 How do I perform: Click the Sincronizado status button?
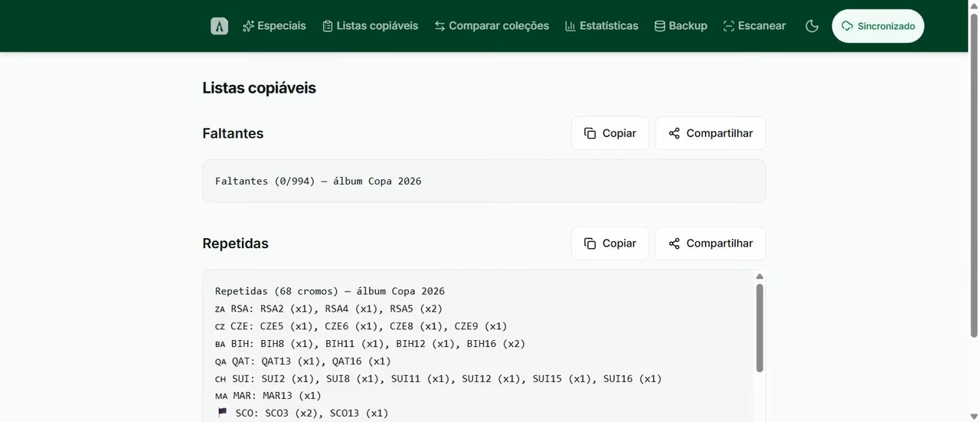click(878, 26)
